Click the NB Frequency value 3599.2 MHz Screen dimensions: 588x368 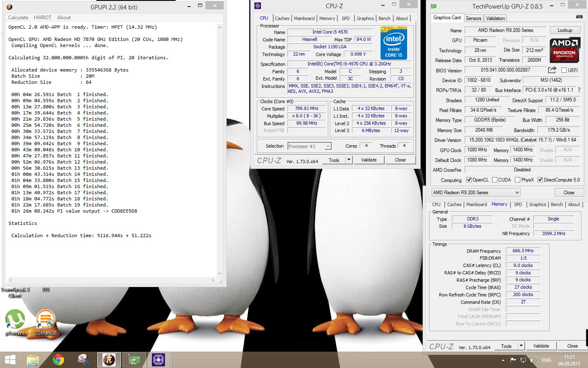coord(554,233)
